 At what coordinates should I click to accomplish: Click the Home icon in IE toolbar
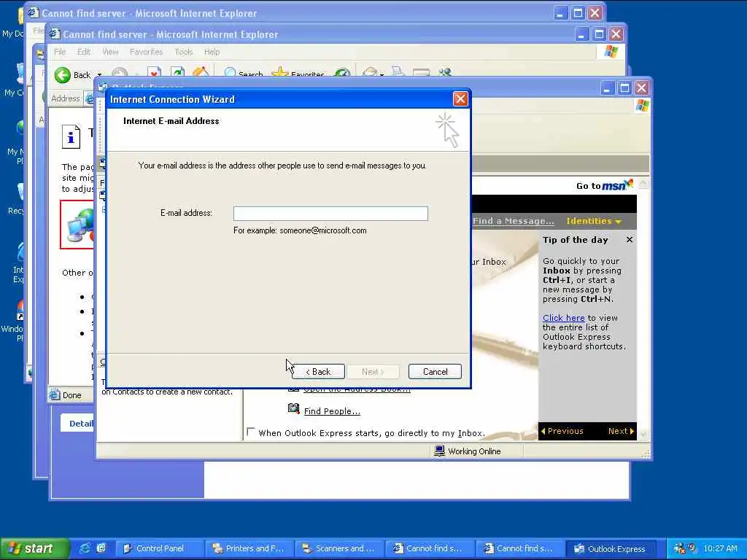[x=201, y=72]
